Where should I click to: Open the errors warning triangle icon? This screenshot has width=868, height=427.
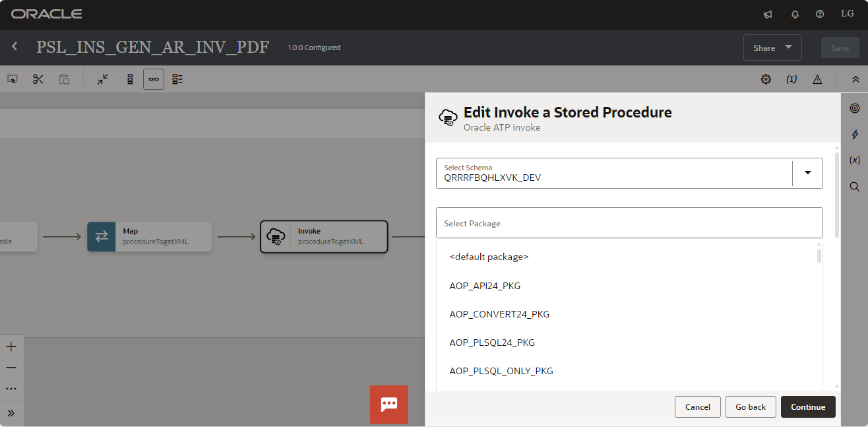[817, 79]
